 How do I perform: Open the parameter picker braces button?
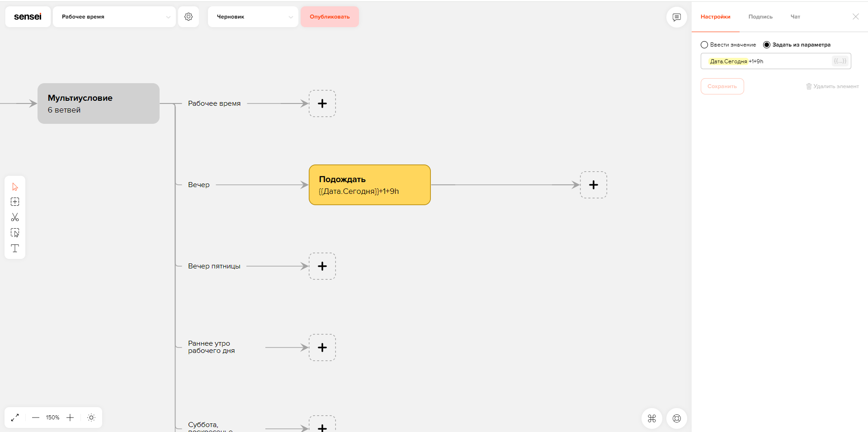[840, 61]
